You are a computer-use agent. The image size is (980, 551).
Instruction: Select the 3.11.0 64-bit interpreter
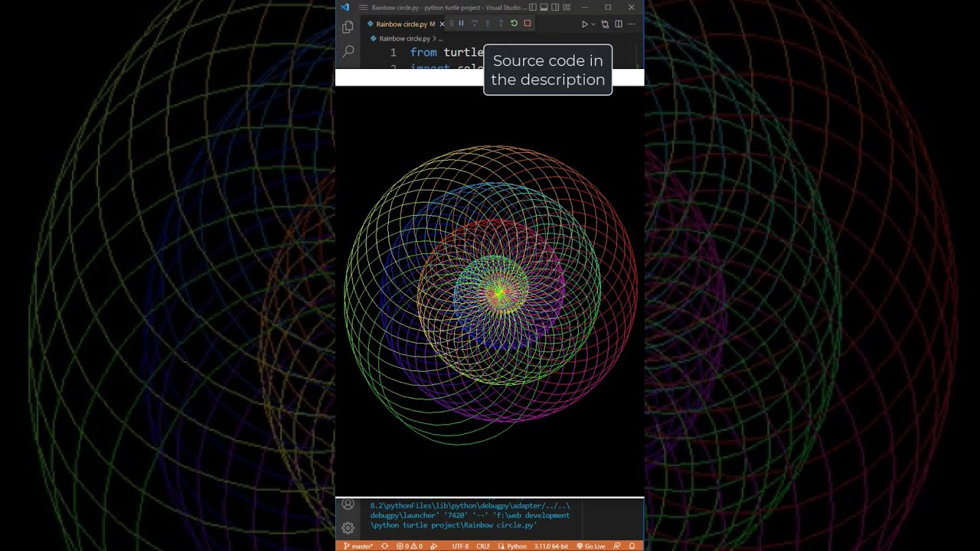pos(551,546)
